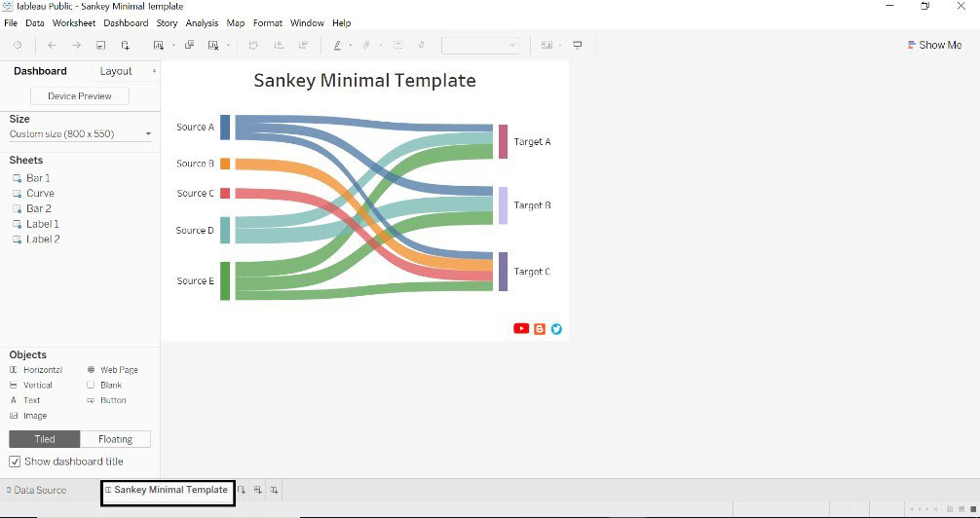
Task: Save the workbook with the Save icon
Action: 100,45
